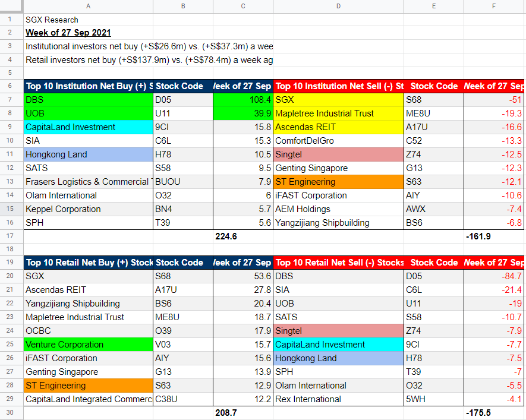Click stock code D05 in row 7
Image resolution: width=526 pixels, height=420 pixels.
(183, 100)
